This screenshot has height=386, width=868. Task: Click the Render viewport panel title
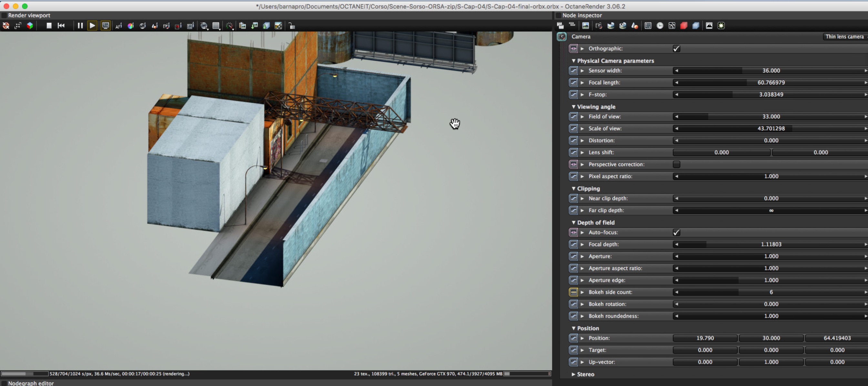pos(29,15)
